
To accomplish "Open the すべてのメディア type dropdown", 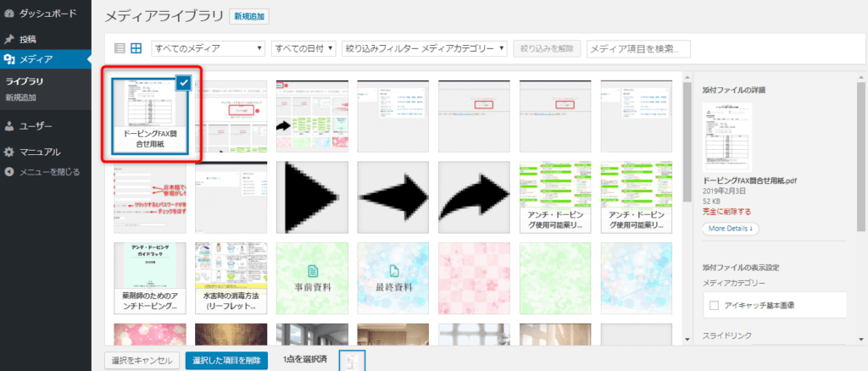I will [x=208, y=48].
